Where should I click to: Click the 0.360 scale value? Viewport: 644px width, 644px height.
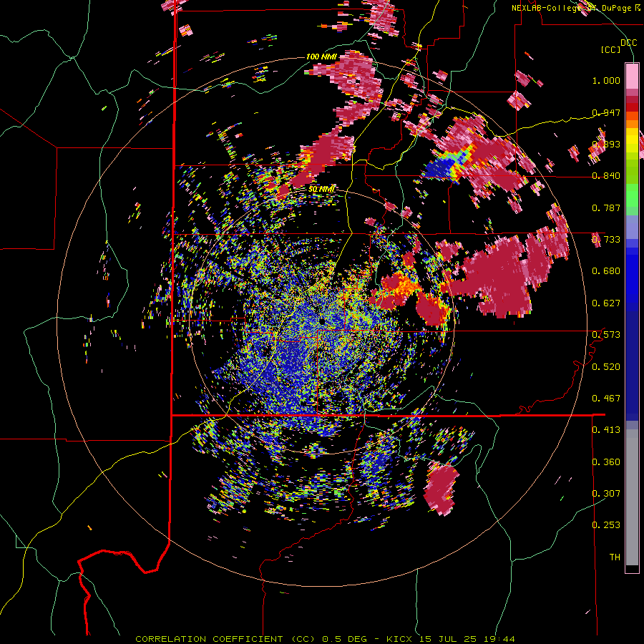606,462
